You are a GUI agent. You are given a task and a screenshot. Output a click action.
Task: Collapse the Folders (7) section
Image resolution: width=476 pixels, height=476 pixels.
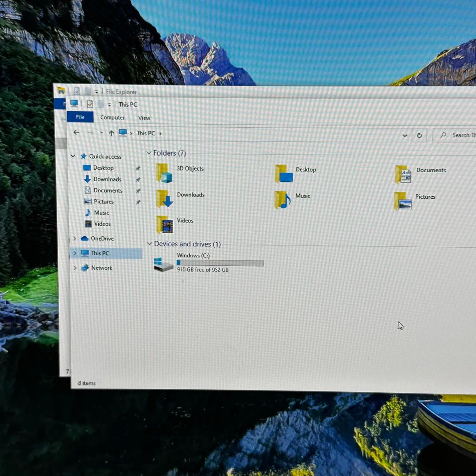(x=149, y=153)
